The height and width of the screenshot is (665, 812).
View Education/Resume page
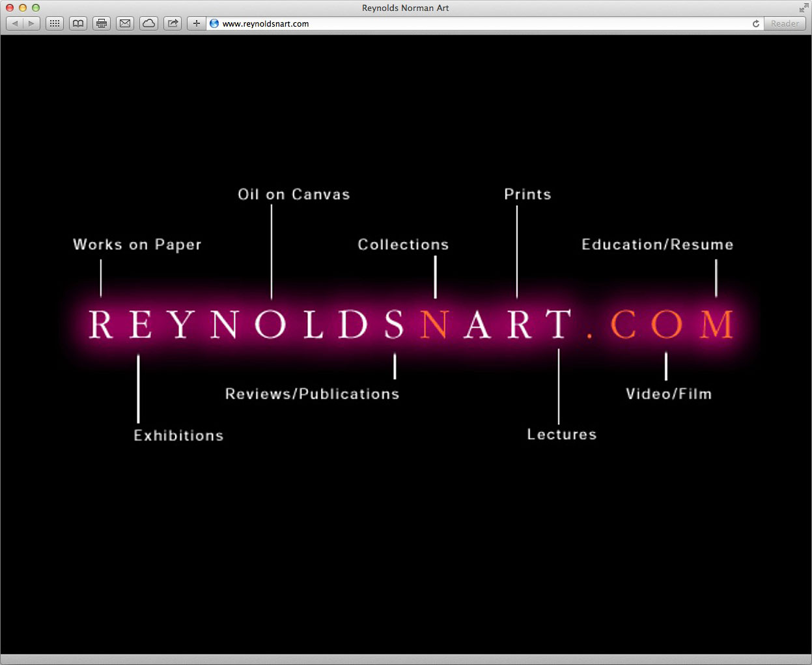click(x=657, y=245)
